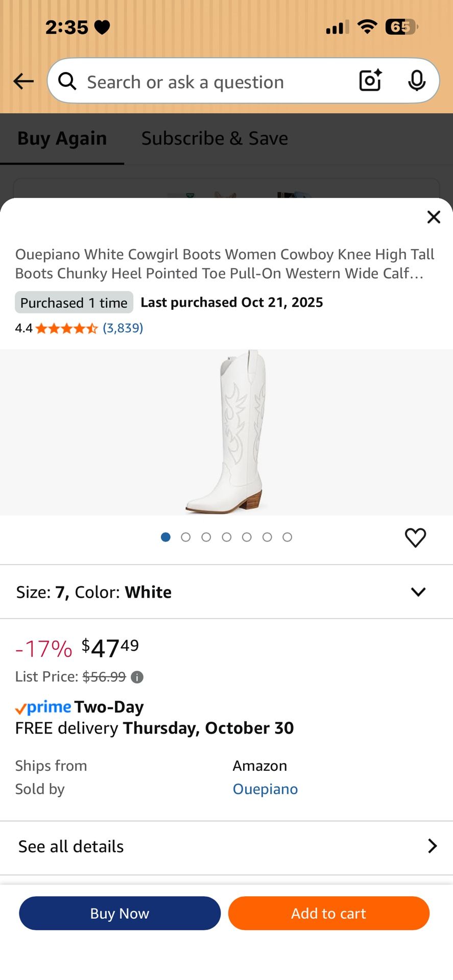
Task: Tap Buy Now for the cowgirl boots
Action: point(120,913)
